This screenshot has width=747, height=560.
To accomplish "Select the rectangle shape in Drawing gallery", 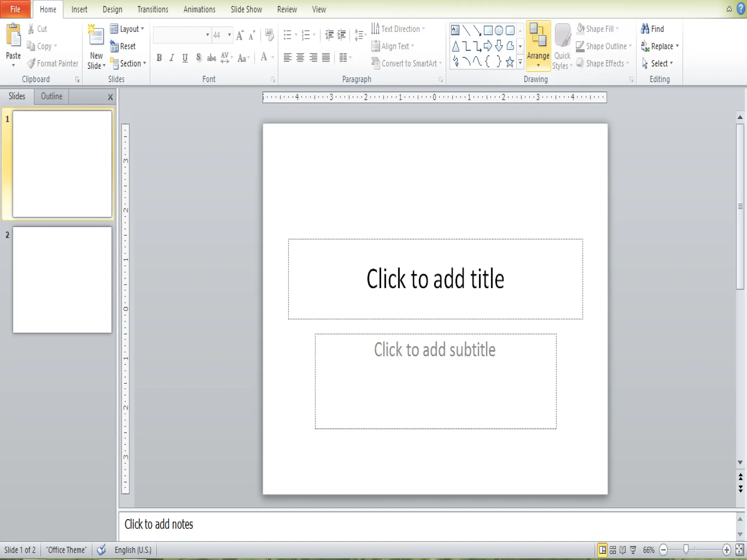I will [x=488, y=30].
